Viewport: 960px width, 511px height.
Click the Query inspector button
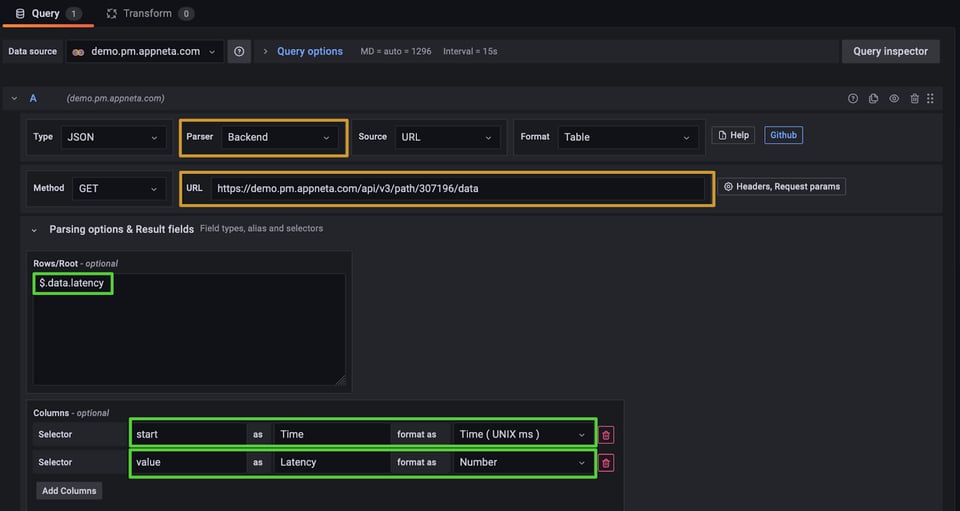[890, 52]
